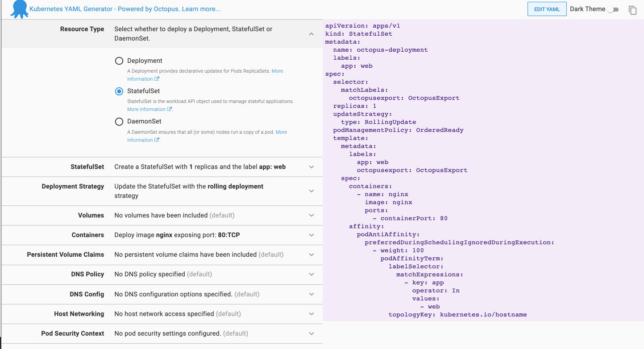Choose the DaemonSet radio button
Screen dimensions: 644x349
point(119,122)
